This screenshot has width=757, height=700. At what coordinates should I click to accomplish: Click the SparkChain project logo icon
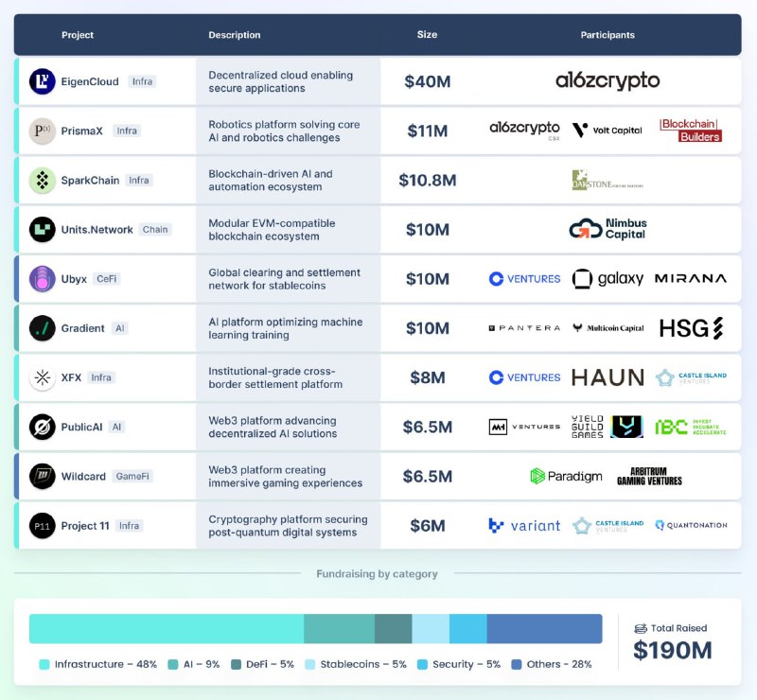[x=42, y=180]
